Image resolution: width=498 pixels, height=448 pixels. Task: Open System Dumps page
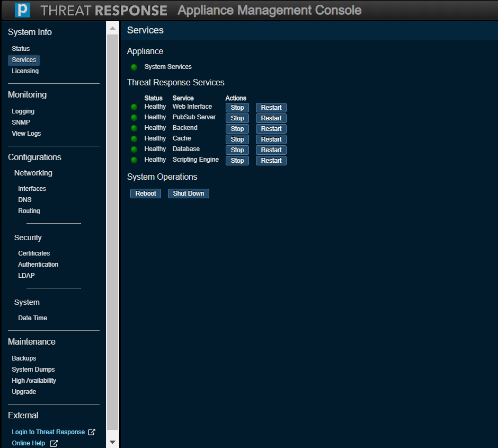[x=33, y=369]
